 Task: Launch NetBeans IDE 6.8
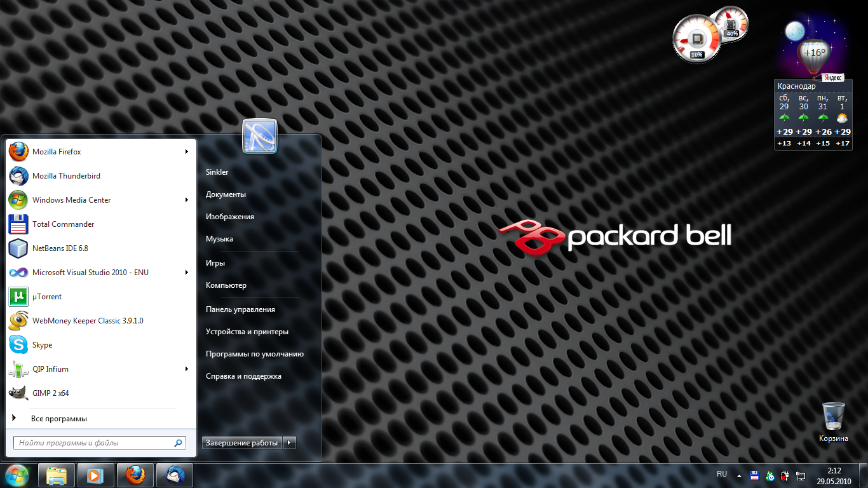pyautogui.click(x=60, y=248)
